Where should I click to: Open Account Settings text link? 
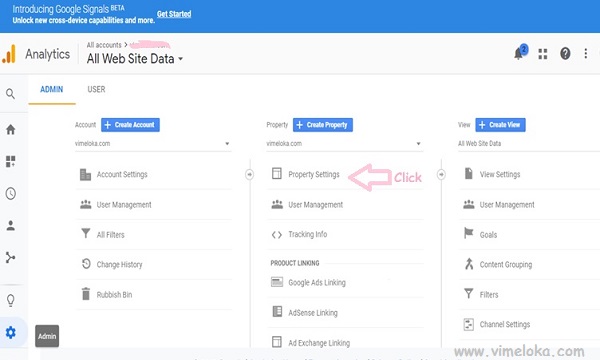pos(122,174)
